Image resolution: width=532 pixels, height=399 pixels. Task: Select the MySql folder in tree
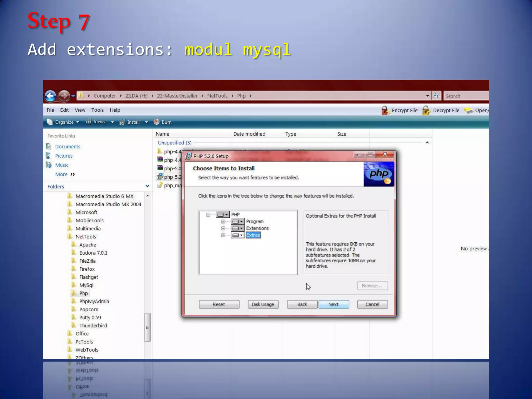click(x=86, y=285)
